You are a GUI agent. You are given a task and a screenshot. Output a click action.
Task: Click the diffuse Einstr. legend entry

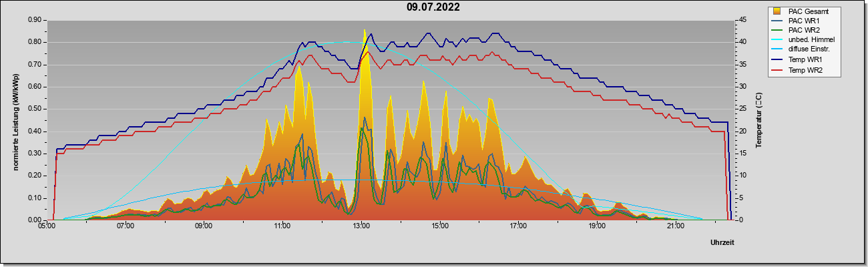coord(801,50)
